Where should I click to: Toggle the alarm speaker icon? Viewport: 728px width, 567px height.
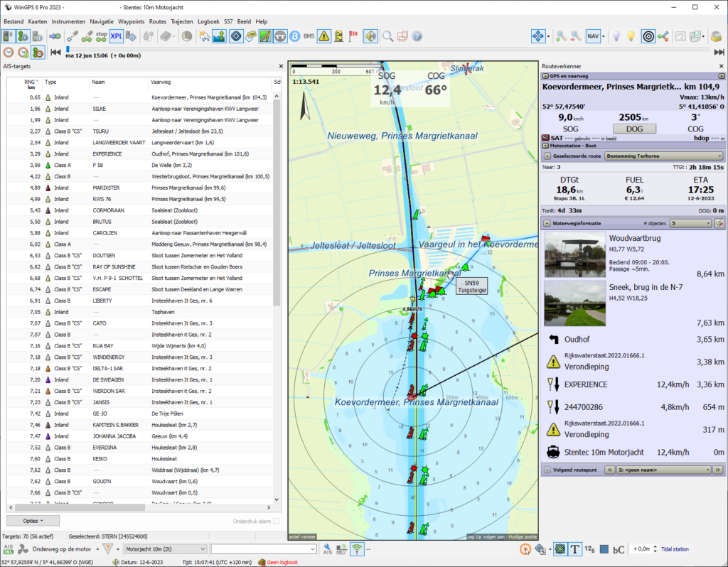370,36
